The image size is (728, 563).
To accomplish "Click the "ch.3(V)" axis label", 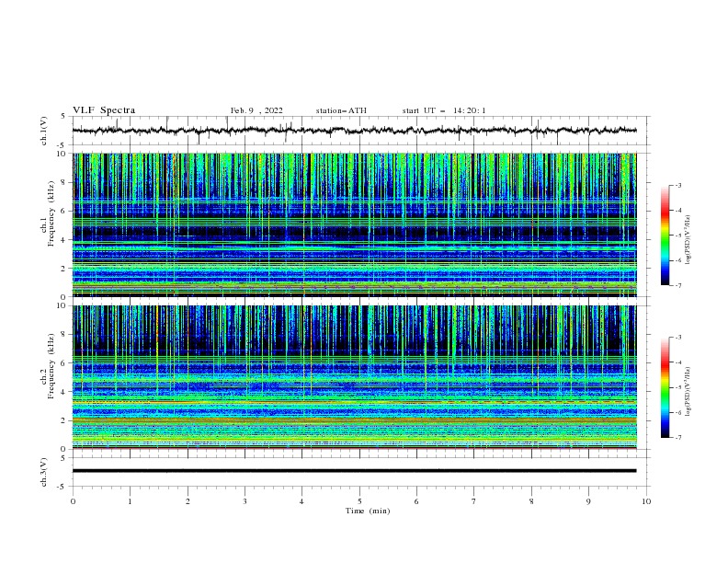I will [44, 472].
